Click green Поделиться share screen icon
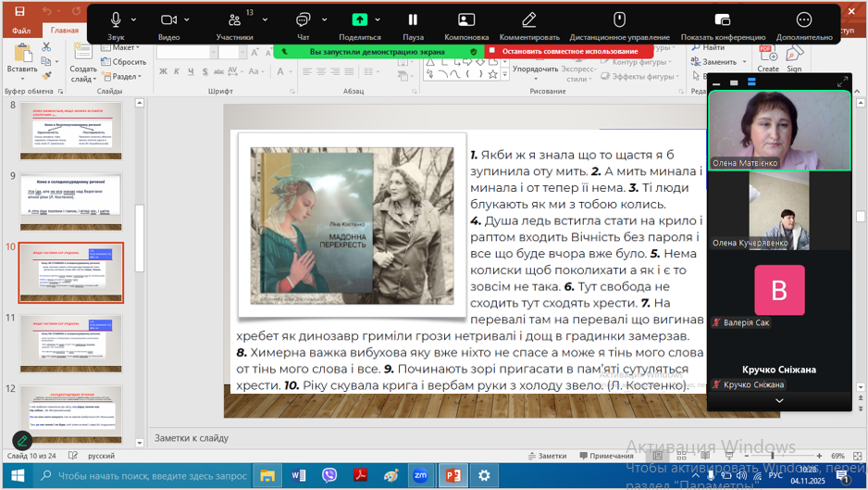This screenshot has width=868, height=490. (x=360, y=20)
